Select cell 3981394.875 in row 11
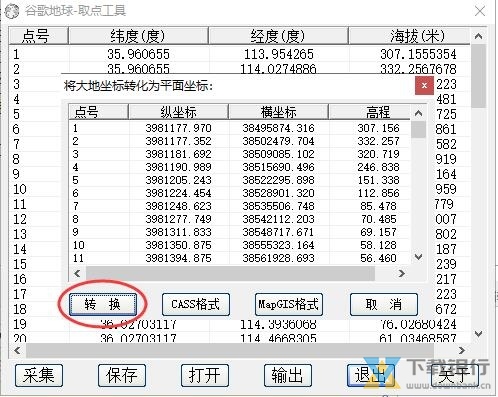Image resolution: width=498 pixels, height=397 pixels. coord(178,258)
